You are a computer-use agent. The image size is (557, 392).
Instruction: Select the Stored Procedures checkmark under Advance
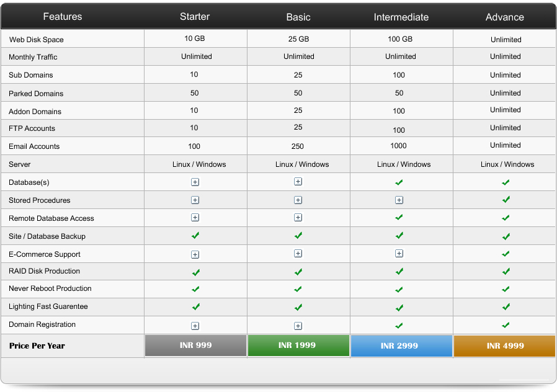point(504,200)
